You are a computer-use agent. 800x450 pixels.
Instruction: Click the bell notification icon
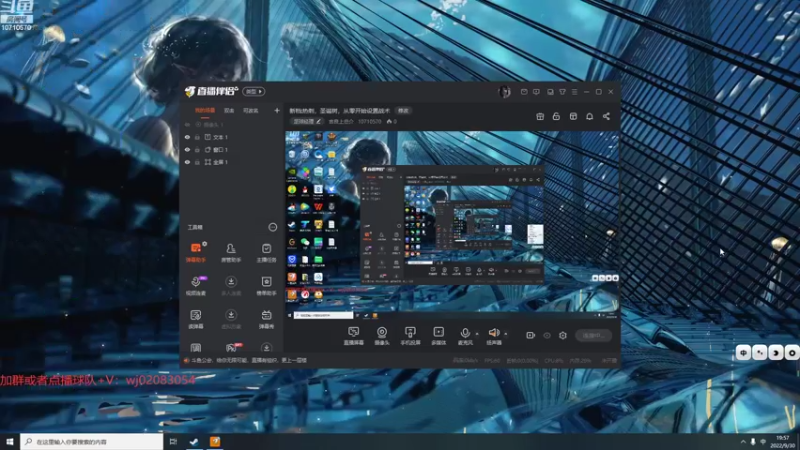[589, 116]
